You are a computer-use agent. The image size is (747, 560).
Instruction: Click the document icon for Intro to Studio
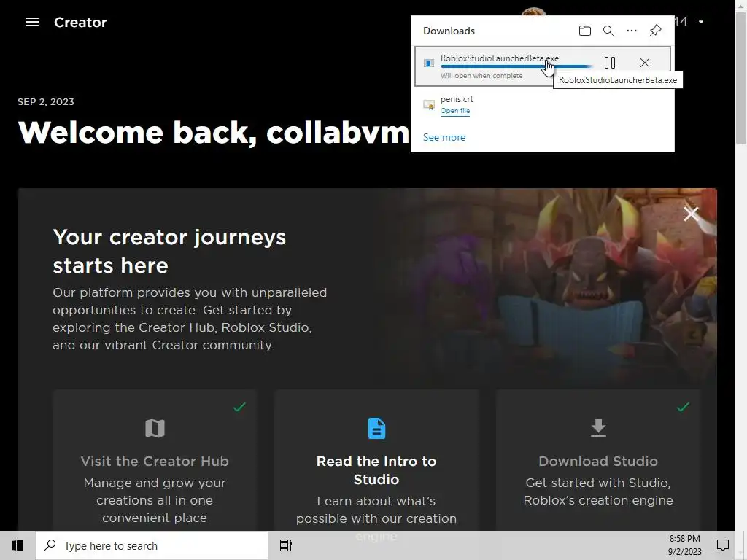point(376,428)
